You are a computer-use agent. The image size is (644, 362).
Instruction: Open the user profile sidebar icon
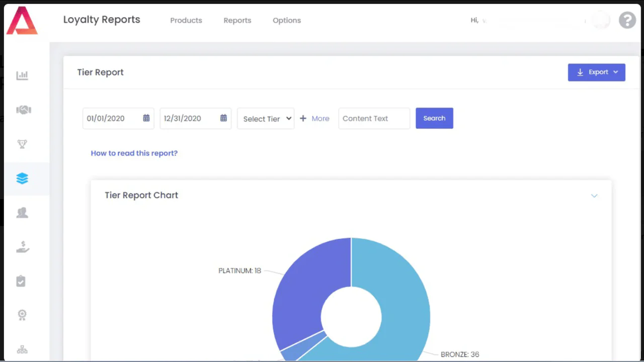click(22, 213)
